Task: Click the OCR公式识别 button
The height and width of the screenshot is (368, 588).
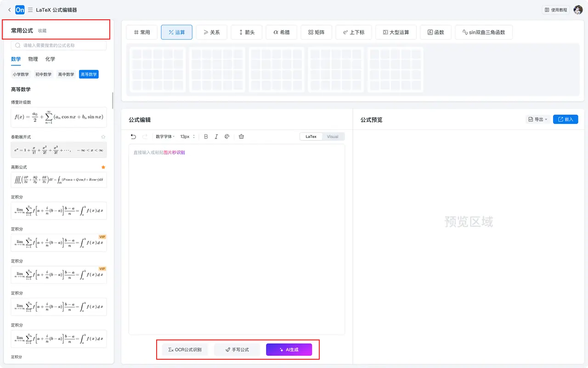Action: coord(185,350)
